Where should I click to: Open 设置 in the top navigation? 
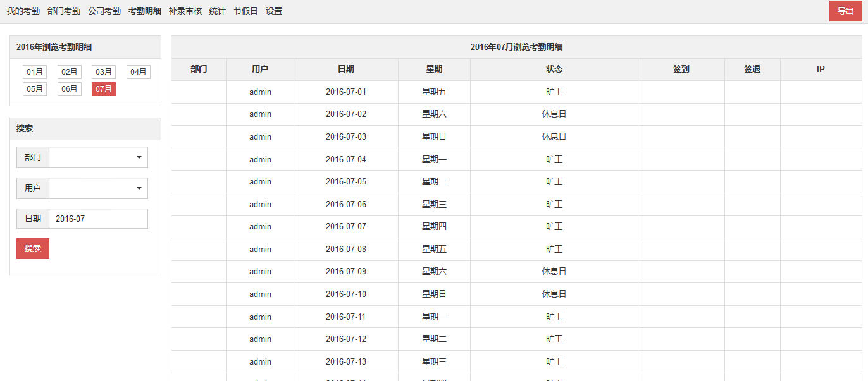pyautogui.click(x=274, y=11)
